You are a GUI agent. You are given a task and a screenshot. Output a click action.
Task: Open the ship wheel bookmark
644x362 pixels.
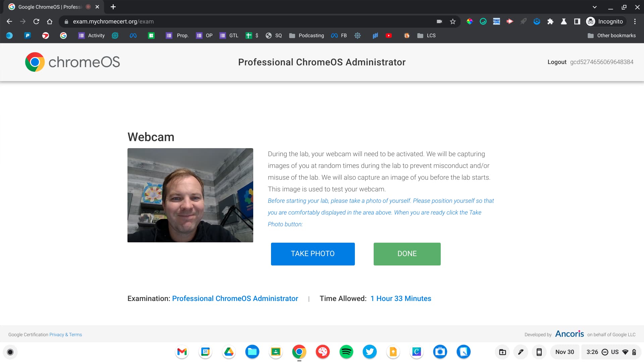click(358, 36)
